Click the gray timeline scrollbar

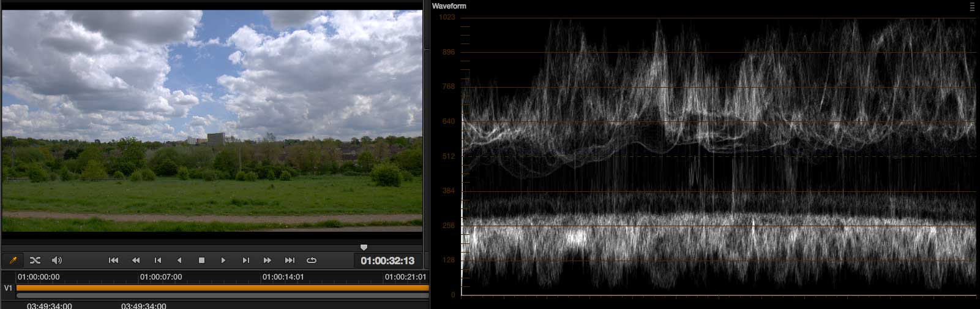(223, 296)
